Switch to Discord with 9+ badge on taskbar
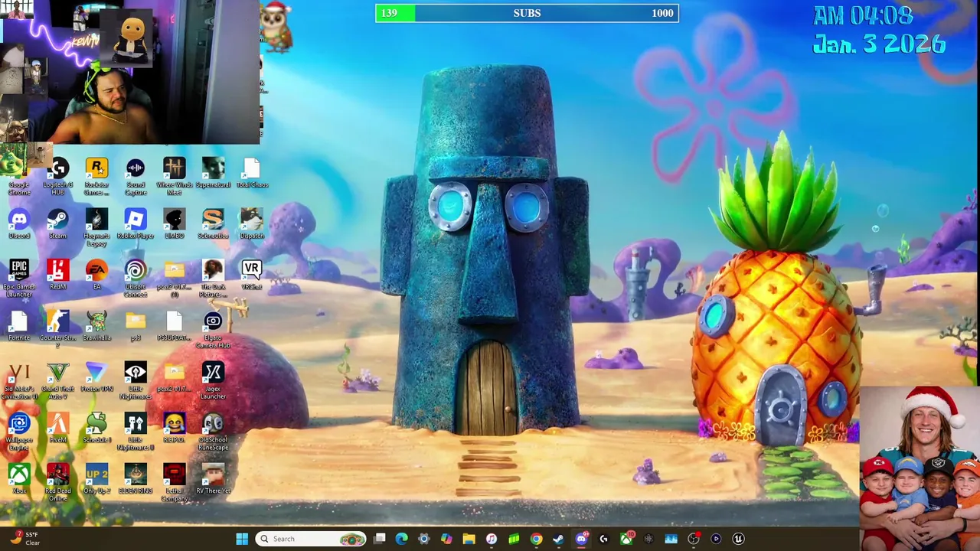980x551 pixels. click(581, 539)
